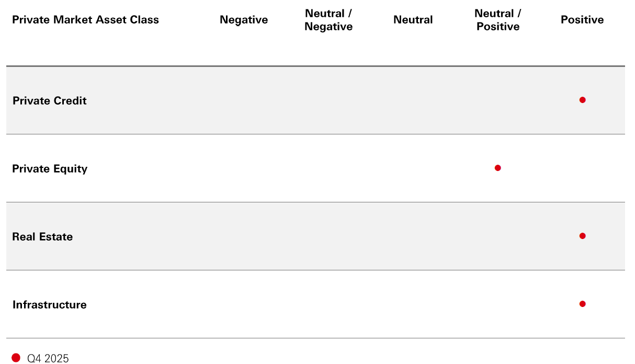Click the red dot in Private Equity row
The width and height of the screenshot is (635, 364).
[497, 168]
